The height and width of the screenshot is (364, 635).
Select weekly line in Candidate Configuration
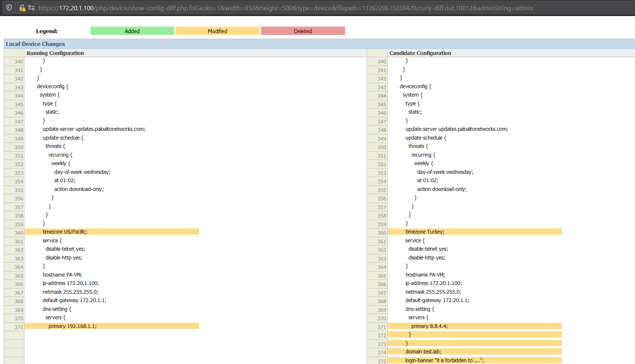coord(423,163)
